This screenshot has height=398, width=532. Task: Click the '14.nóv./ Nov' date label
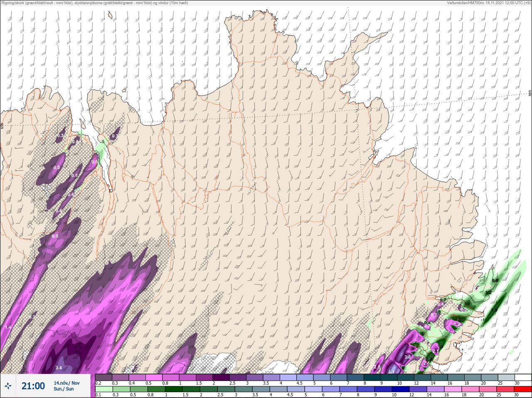tap(66, 383)
